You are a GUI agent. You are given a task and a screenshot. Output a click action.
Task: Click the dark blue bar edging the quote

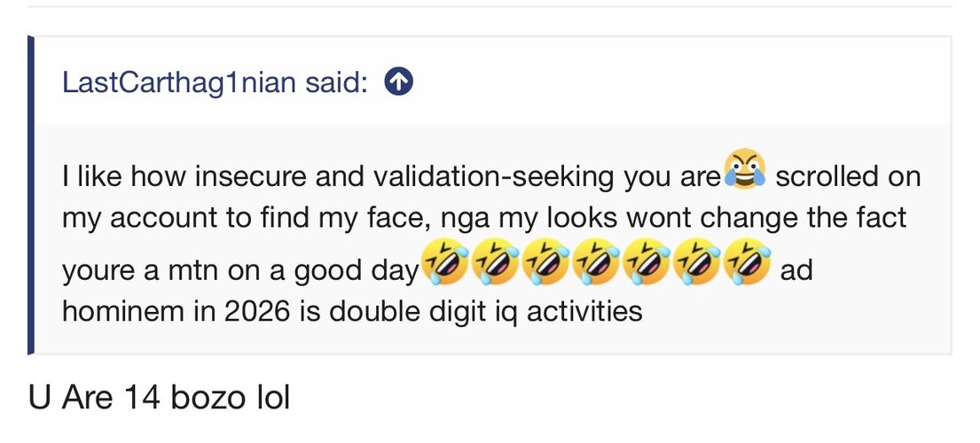coord(31,195)
